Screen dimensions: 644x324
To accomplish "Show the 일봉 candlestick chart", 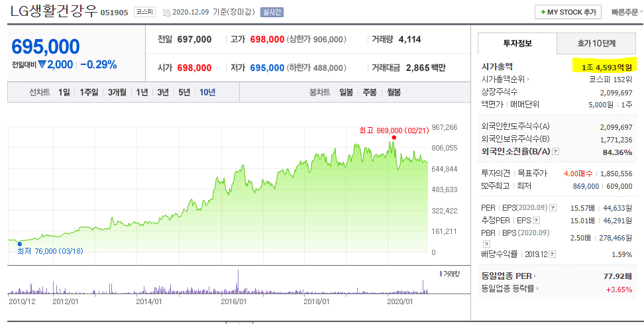I will coord(347,92).
